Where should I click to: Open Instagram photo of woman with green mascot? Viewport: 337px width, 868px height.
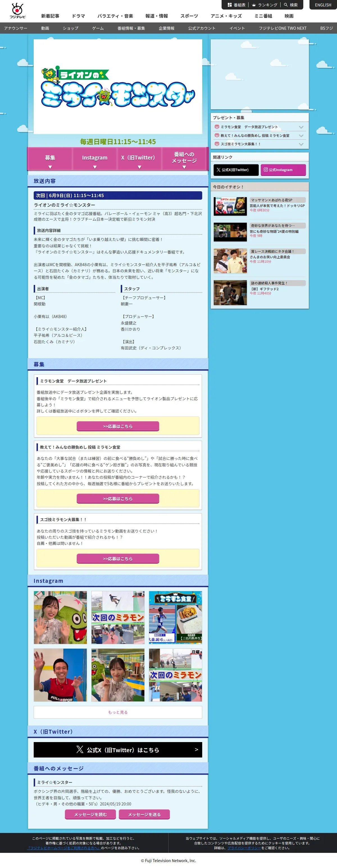(60, 617)
